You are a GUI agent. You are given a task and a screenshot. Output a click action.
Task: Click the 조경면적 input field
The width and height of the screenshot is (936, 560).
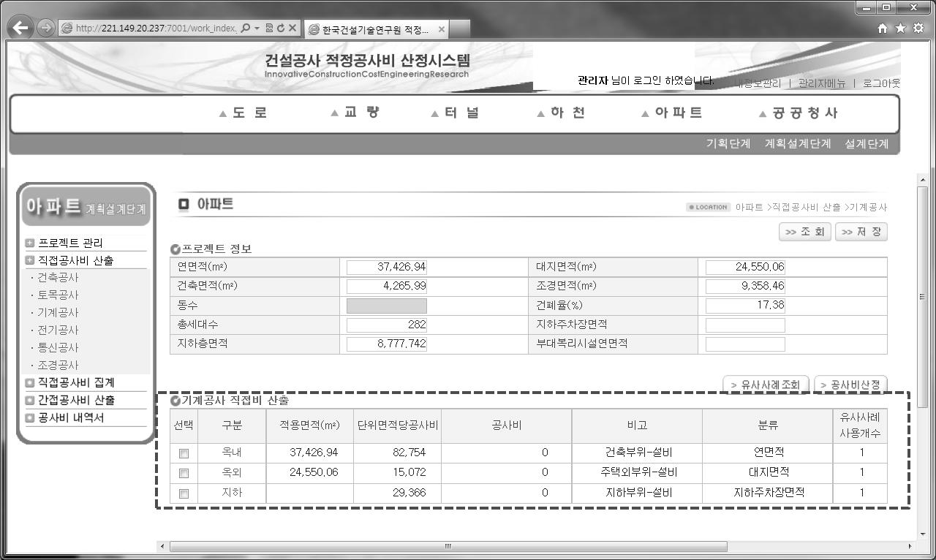coord(745,286)
